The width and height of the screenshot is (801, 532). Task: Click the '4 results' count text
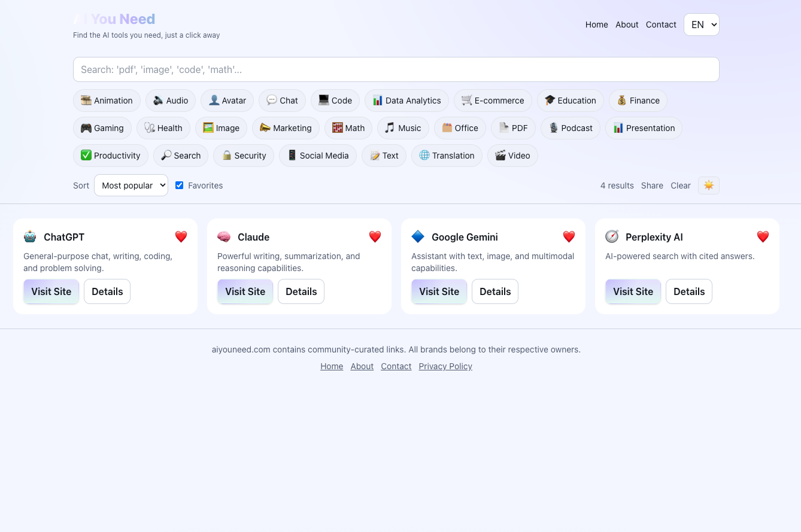(617, 186)
